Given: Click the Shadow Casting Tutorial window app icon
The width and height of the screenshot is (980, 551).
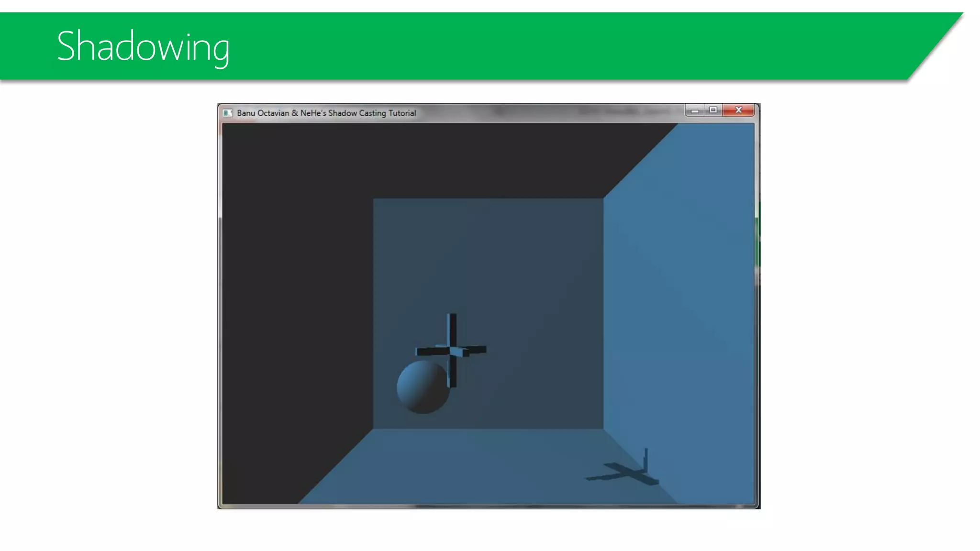Looking at the screenshot, I should pyautogui.click(x=227, y=113).
